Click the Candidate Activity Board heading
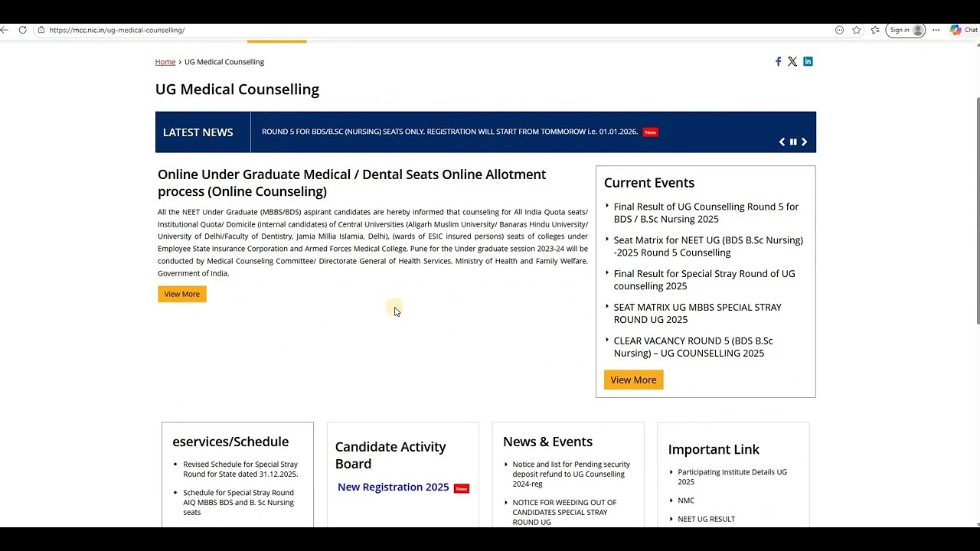 click(x=390, y=455)
